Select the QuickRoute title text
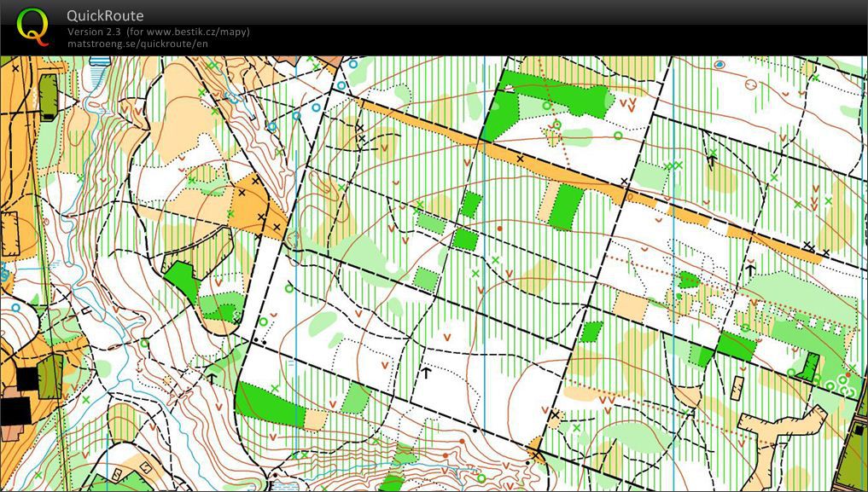The width and height of the screenshot is (868, 492). [x=105, y=15]
